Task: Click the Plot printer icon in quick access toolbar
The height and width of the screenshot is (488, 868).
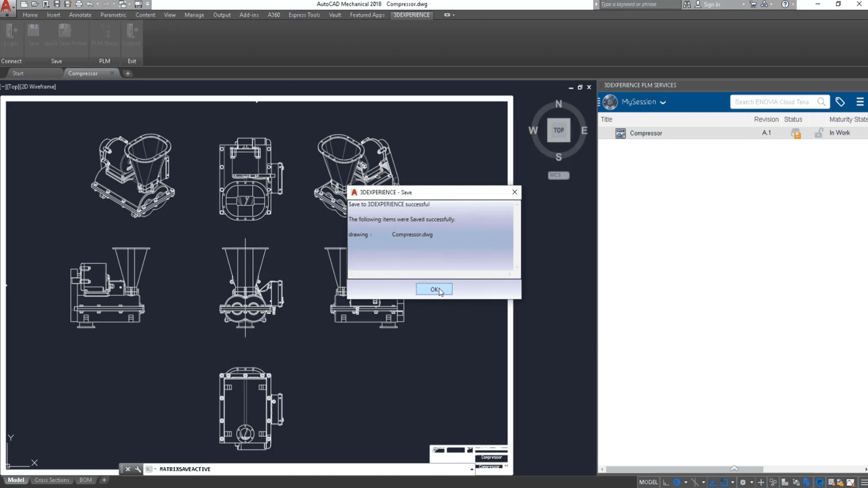Action: coord(79,4)
